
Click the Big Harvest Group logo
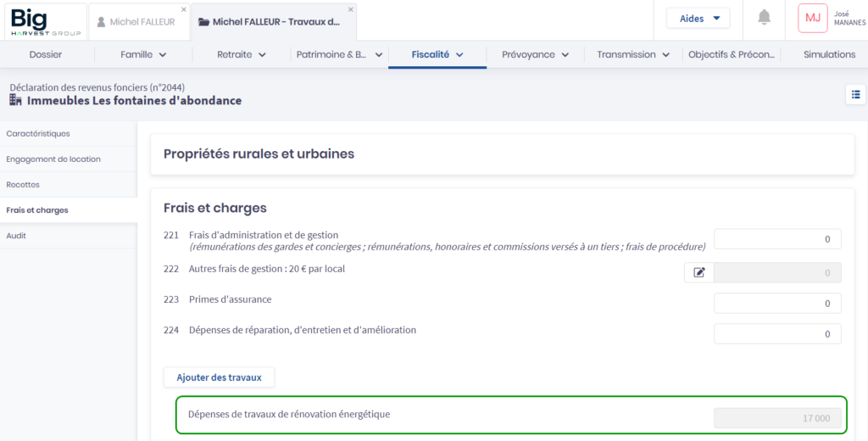44,21
